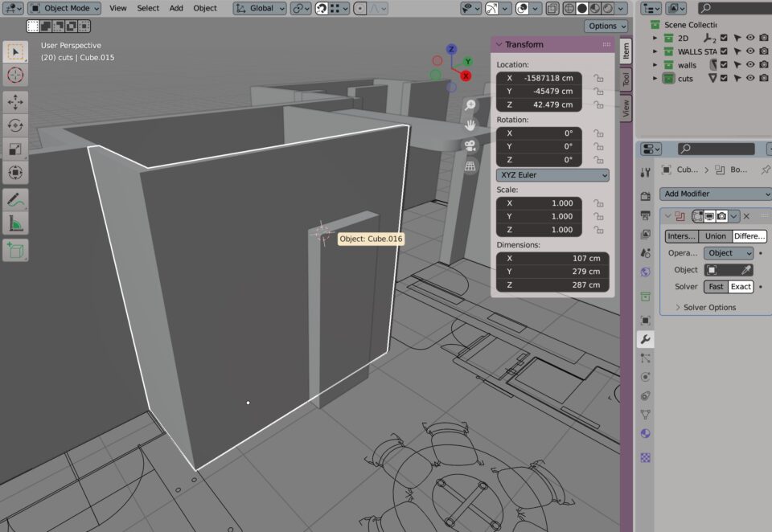Unlock the Location X lock toggle
772x532 pixels.
598,78
